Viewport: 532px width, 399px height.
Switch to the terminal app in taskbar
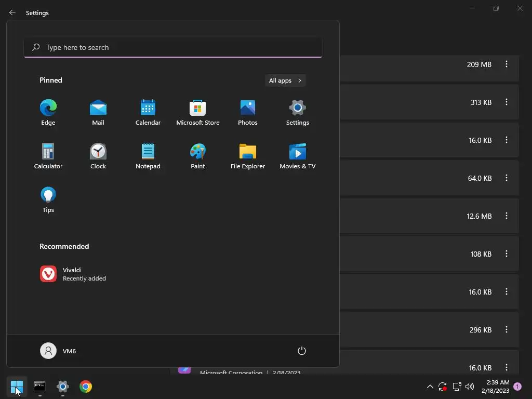click(x=39, y=387)
